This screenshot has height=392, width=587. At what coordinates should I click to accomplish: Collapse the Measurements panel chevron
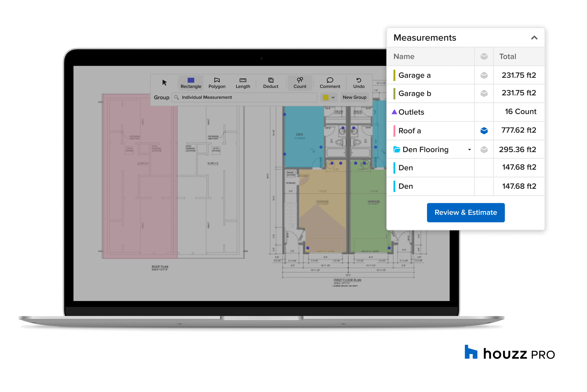click(534, 38)
